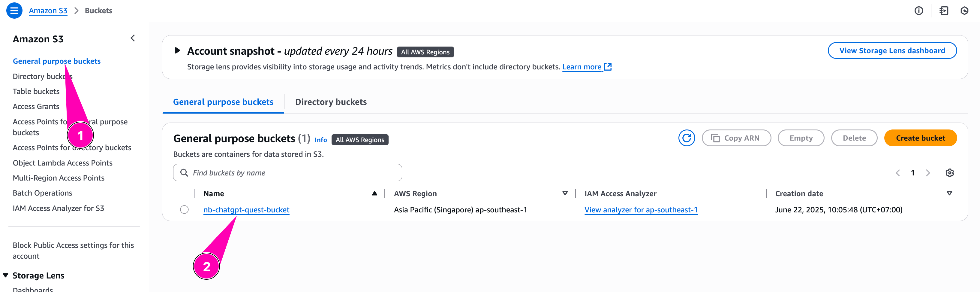
Task: Open table preferences gear icon
Action: coord(950,173)
